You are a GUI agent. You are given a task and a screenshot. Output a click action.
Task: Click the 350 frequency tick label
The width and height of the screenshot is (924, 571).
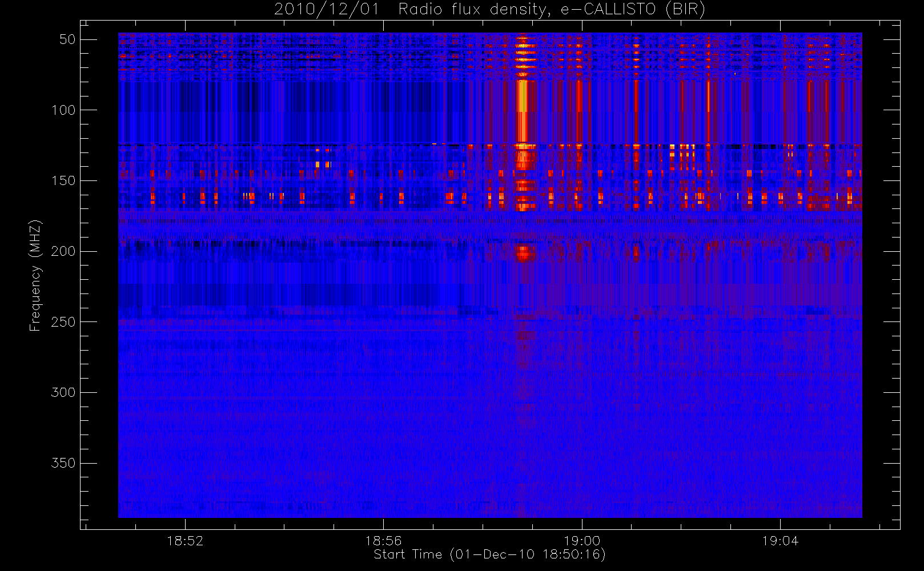pos(63,463)
